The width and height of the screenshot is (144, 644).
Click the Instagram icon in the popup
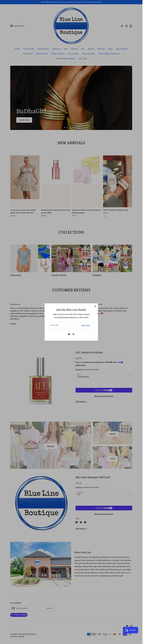73,334
